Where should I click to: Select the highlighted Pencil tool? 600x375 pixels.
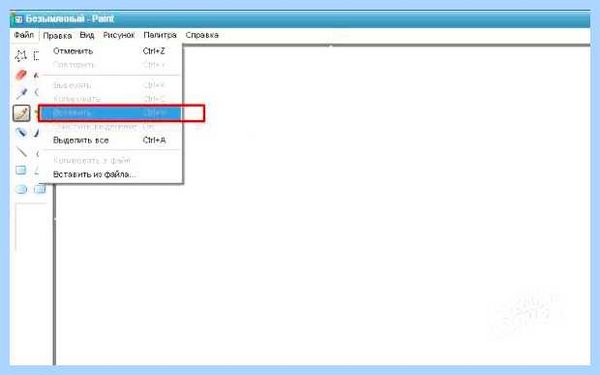(21, 113)
